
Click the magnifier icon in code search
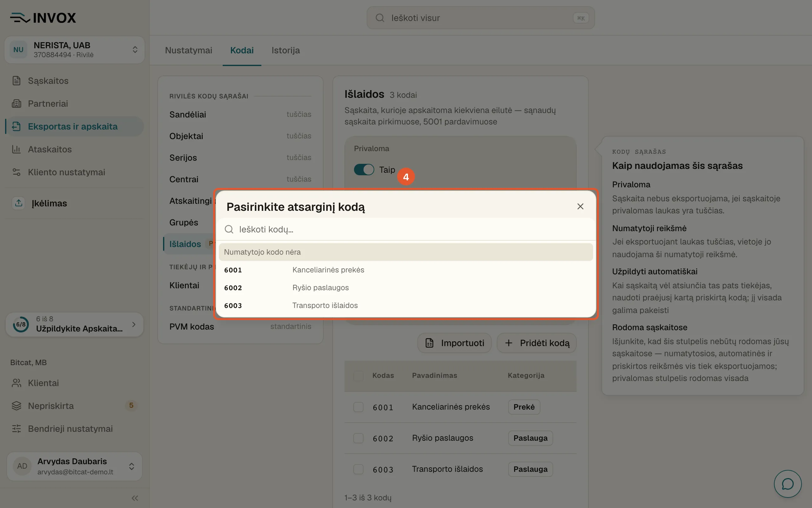coord(229,229)
